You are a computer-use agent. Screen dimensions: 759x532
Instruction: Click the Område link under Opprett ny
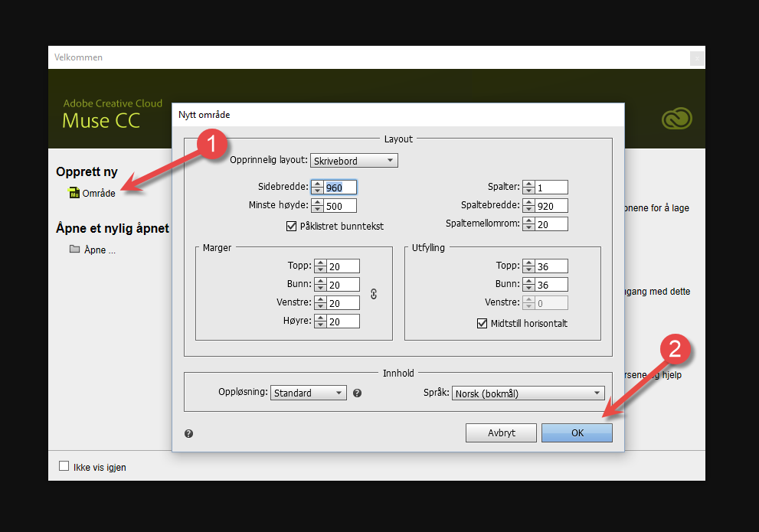click(99, 193)
